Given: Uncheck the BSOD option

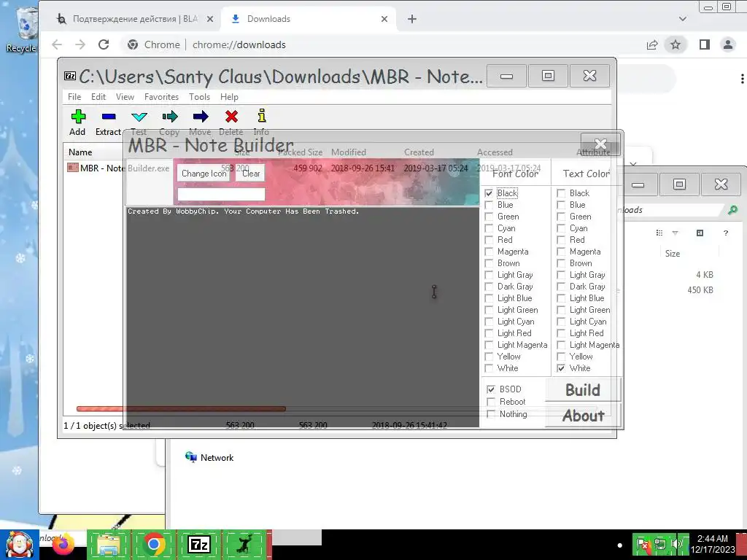Looking at the screenshot, I should tap(491, 389).
